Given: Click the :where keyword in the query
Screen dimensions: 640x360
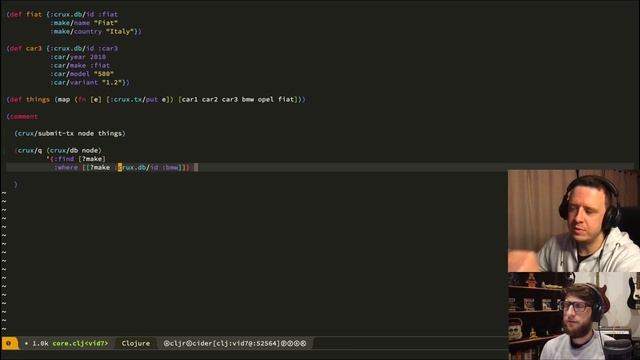Looking at the screenshot, I should click(x=66, y=167).
